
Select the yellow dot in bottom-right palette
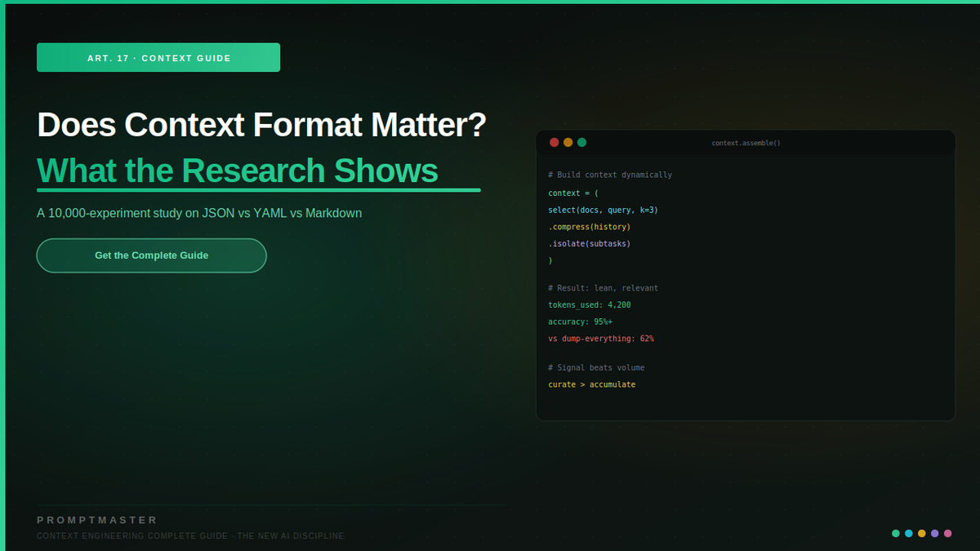(922, 533)
